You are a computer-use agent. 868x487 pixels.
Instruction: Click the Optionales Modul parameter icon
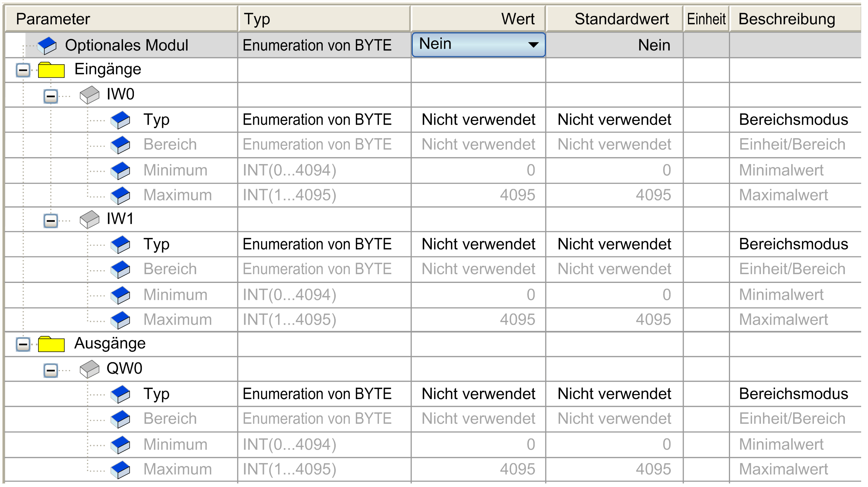tap(47, 46)
